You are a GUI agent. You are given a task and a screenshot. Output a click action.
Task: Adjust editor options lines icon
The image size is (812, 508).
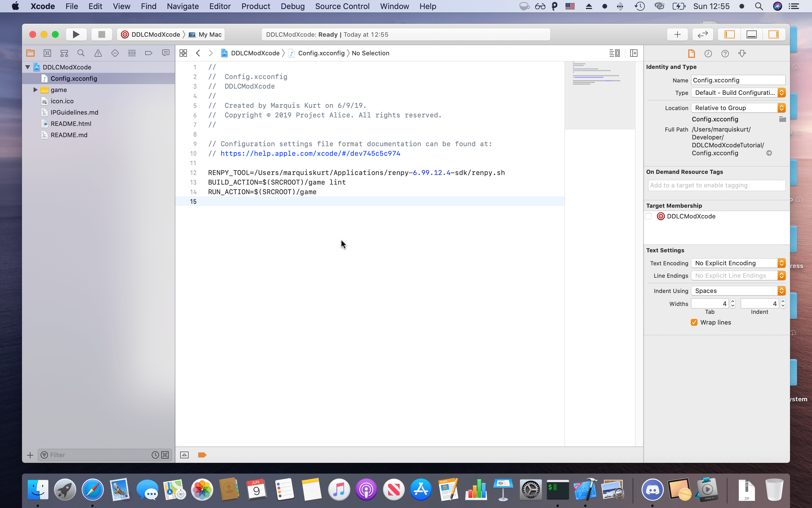coord(614,53)
